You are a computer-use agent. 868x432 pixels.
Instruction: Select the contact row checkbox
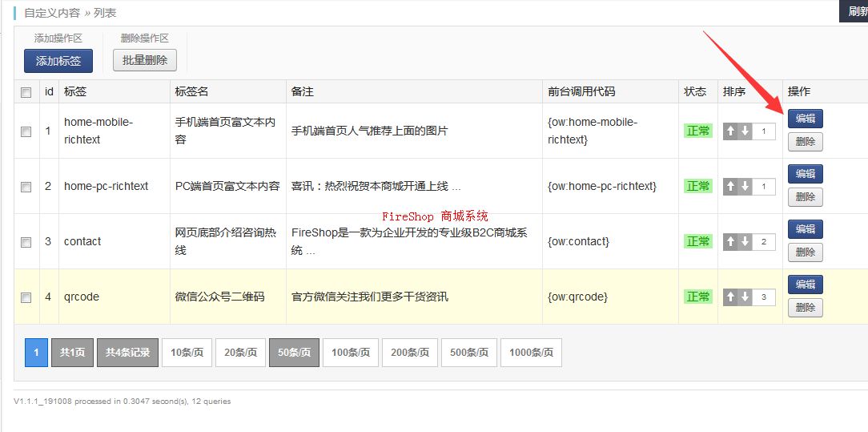pos(26,242)
